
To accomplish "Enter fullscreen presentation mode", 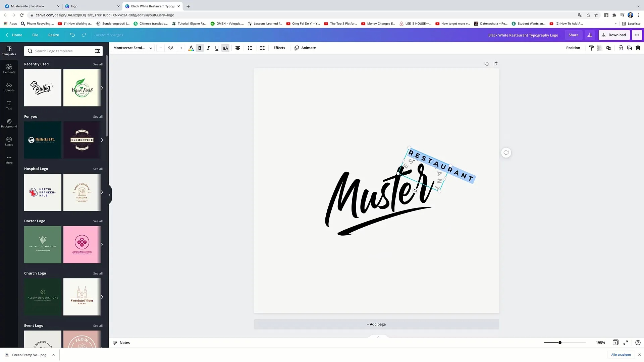I will point(626,343).
